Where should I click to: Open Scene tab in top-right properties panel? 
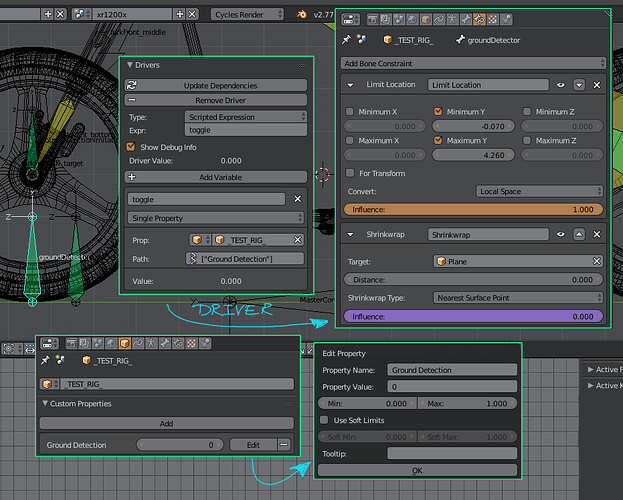point(399,19)
